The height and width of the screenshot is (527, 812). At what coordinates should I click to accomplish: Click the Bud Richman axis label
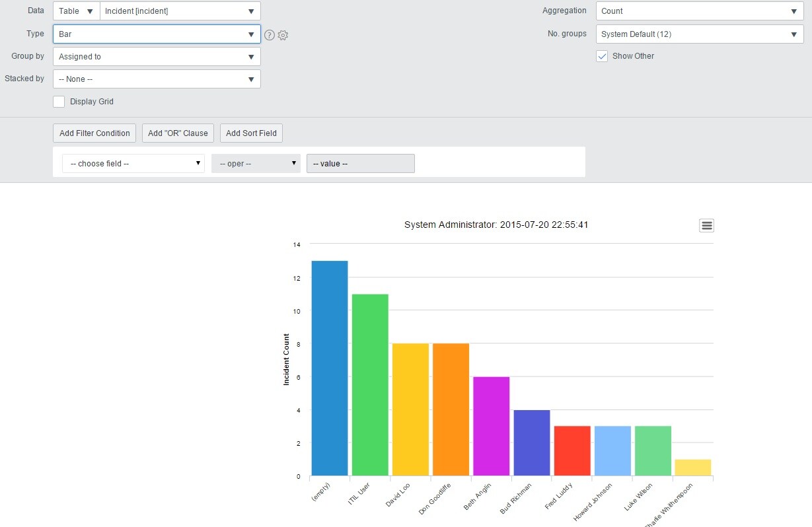(515, 498)
